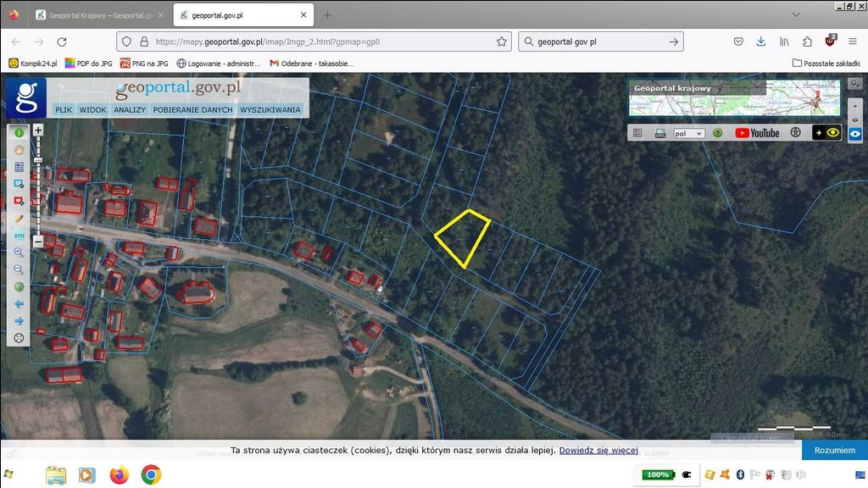Go to previous map view arrow
Image resolution: width=868 pixels, height=488 pixels.
click(x=19, y=303)
